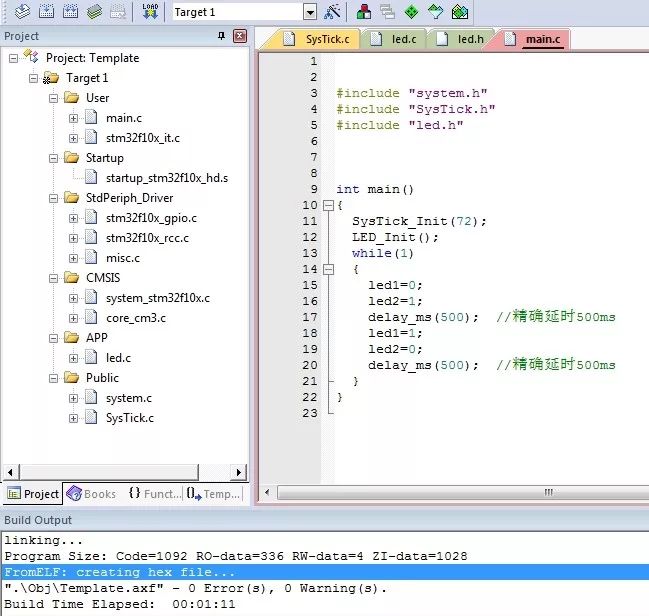Click the grayed Stop build icon
The image size is (649, 616).
118,12
